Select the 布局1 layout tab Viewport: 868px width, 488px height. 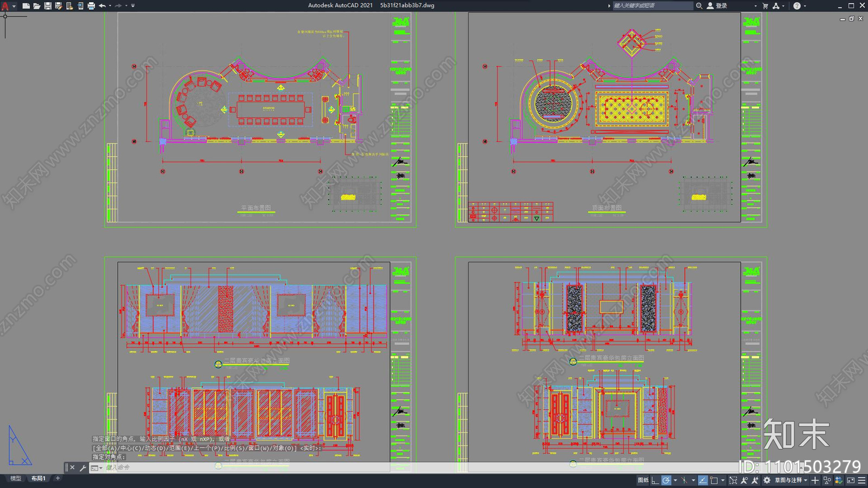(x=38, y=478)
